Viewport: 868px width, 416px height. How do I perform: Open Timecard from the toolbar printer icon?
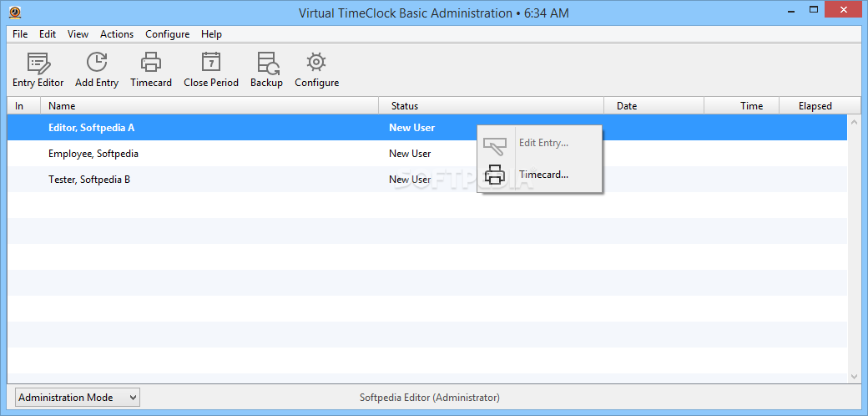[151, 63]
